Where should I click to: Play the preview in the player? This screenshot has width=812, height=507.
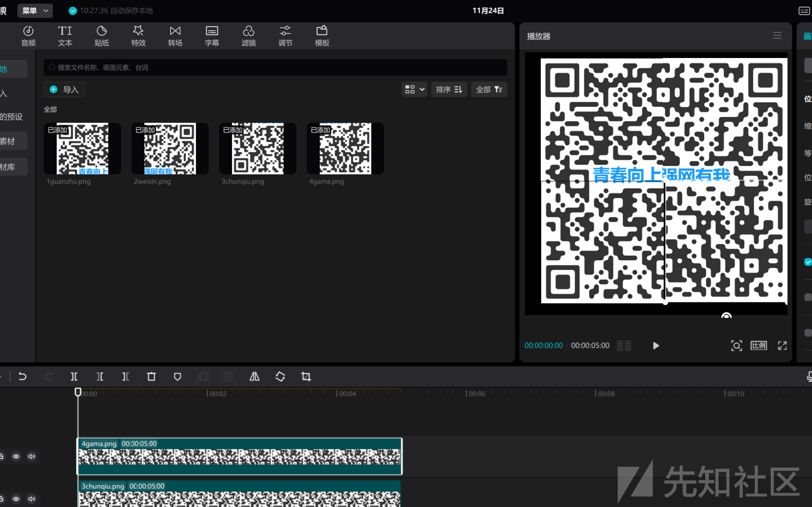pyautogui.click(x=656, y=345)
